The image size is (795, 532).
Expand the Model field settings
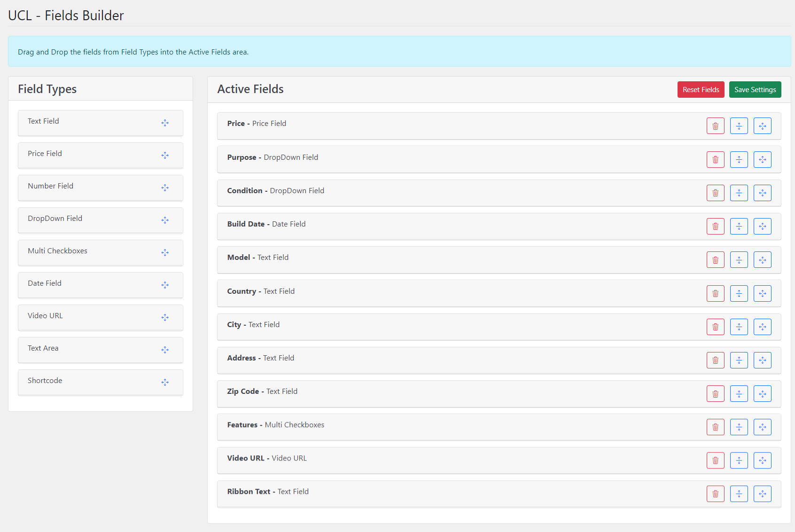click(x=739, y=259)
